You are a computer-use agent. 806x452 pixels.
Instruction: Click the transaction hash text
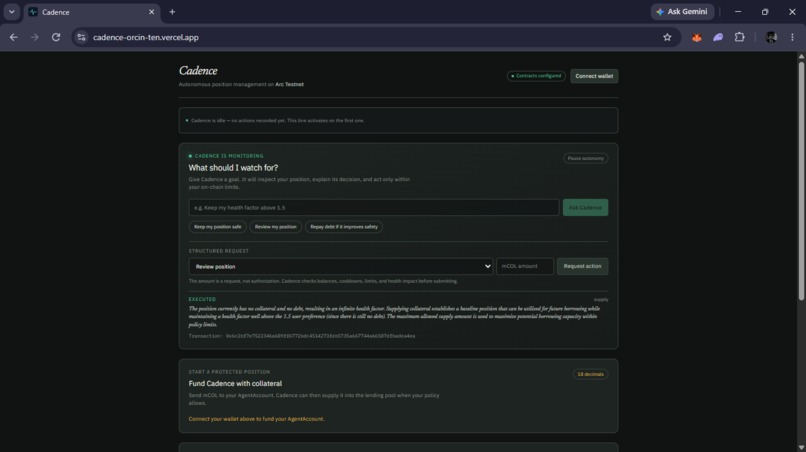(320, 336)
